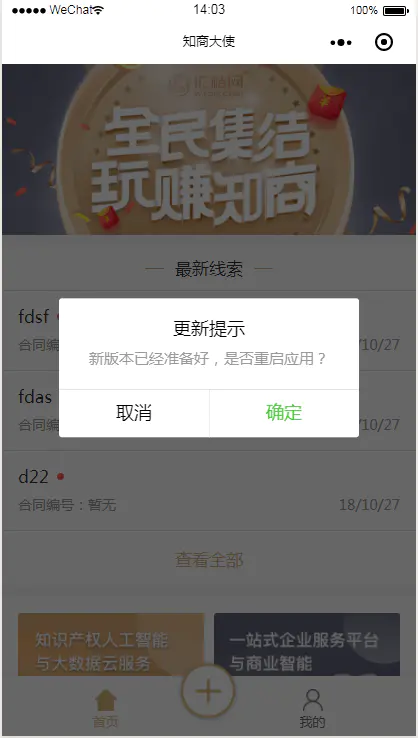The width and height of the screenshot is (418, 738).
Task: Select the person icon for 我的
Action: 313,700
